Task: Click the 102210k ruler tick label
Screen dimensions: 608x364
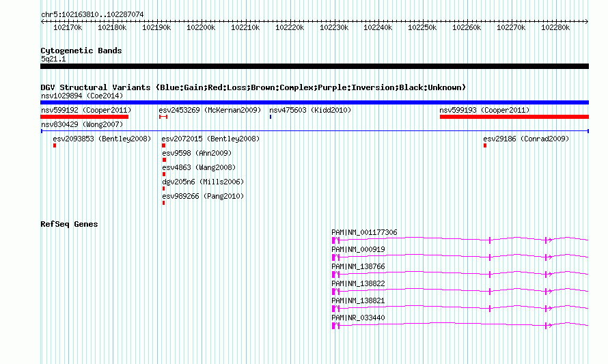Action: click(245, 27)
